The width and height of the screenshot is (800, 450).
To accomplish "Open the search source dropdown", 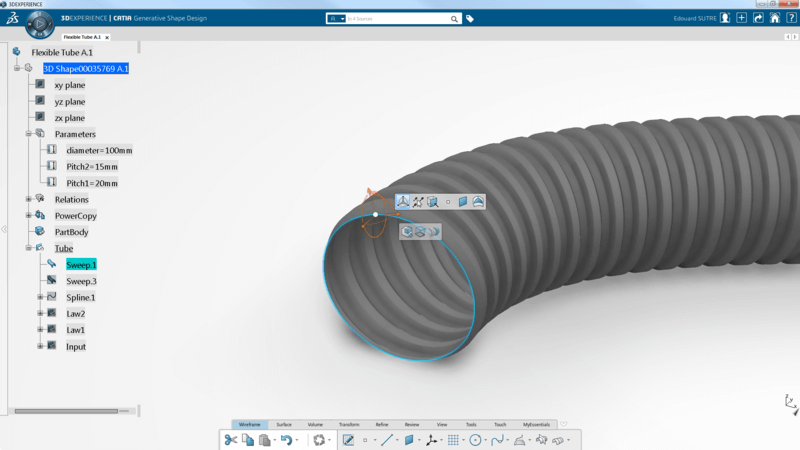I will click(x=337, y=19).
